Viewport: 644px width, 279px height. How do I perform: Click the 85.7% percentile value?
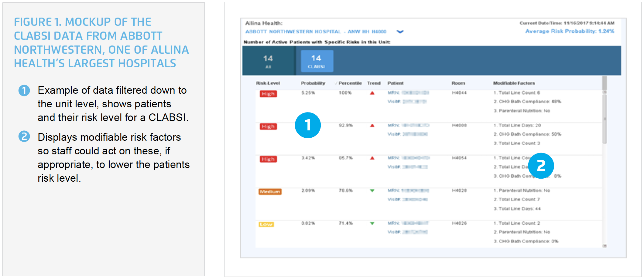pyautogui.click(x=346, y=158)
